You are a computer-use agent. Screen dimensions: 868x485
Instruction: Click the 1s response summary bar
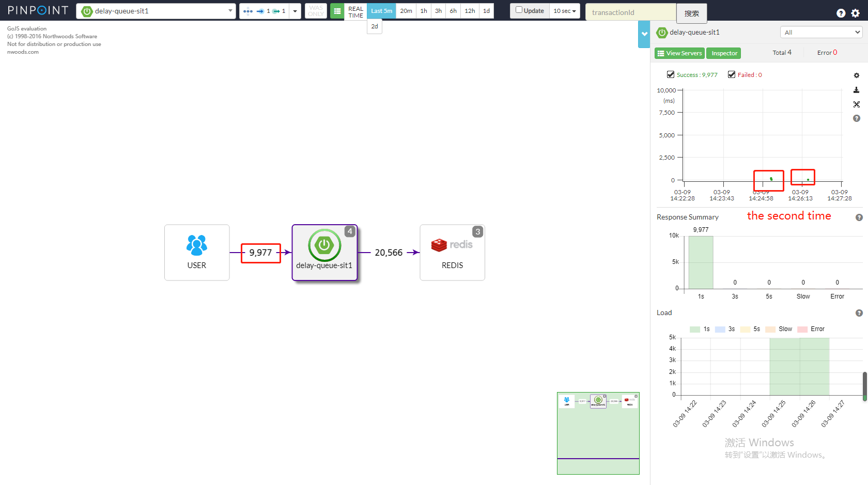click(x=701, y=262)
